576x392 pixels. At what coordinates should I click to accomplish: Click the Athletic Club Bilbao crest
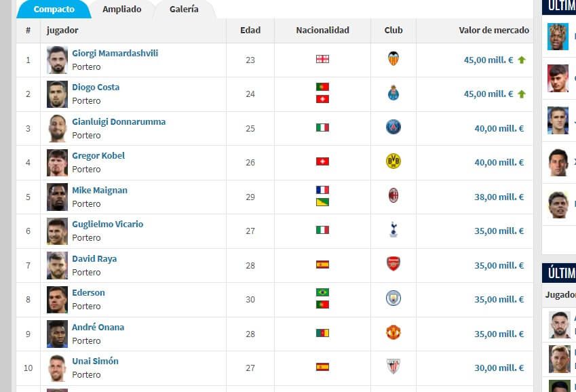click(393, 368)
